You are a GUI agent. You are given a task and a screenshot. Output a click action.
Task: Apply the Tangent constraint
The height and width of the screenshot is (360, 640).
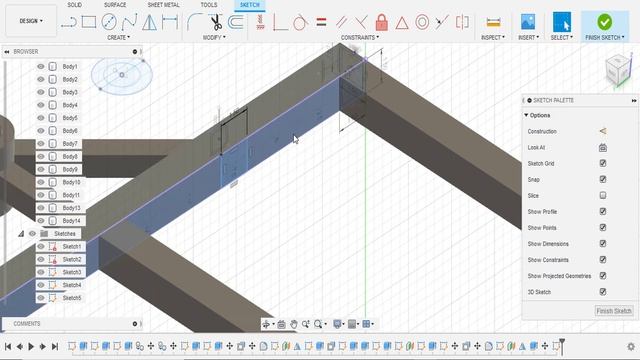[x=300, y=22]
